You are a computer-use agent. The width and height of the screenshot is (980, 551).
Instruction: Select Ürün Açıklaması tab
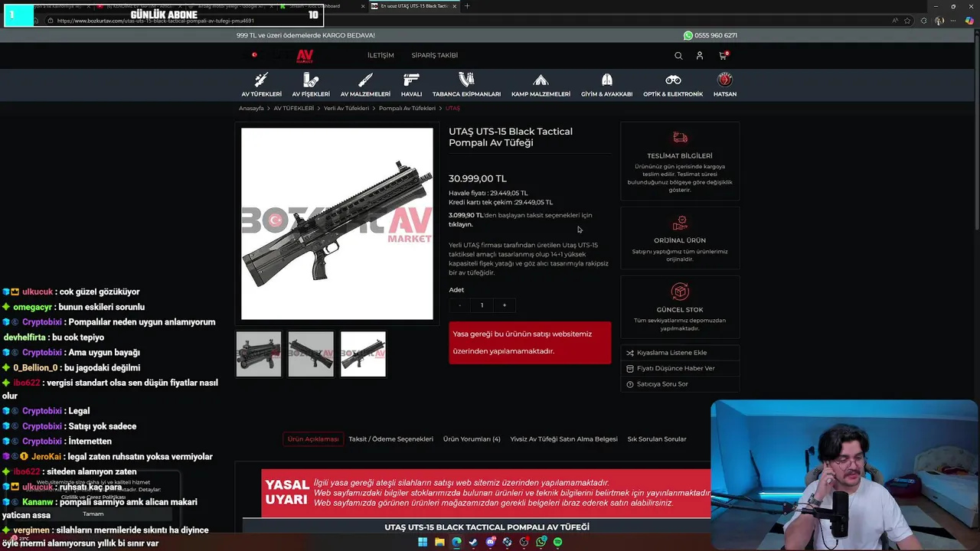point(313,439)
